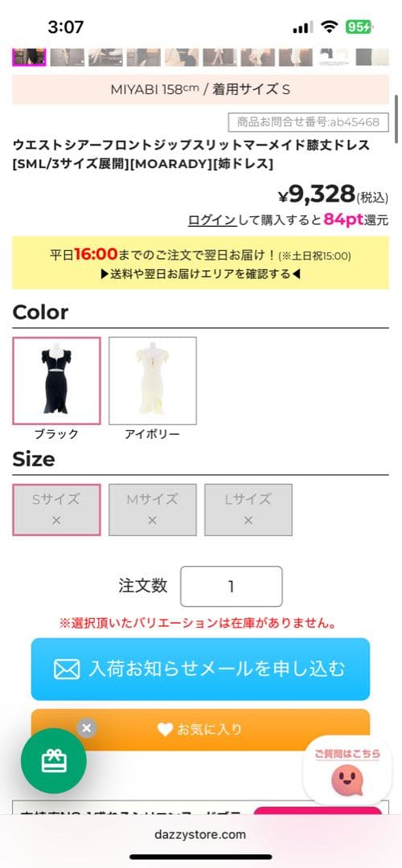Dismiss the gift widget with its gray X
The image size is (402, 868).
[x=86, y=728]
